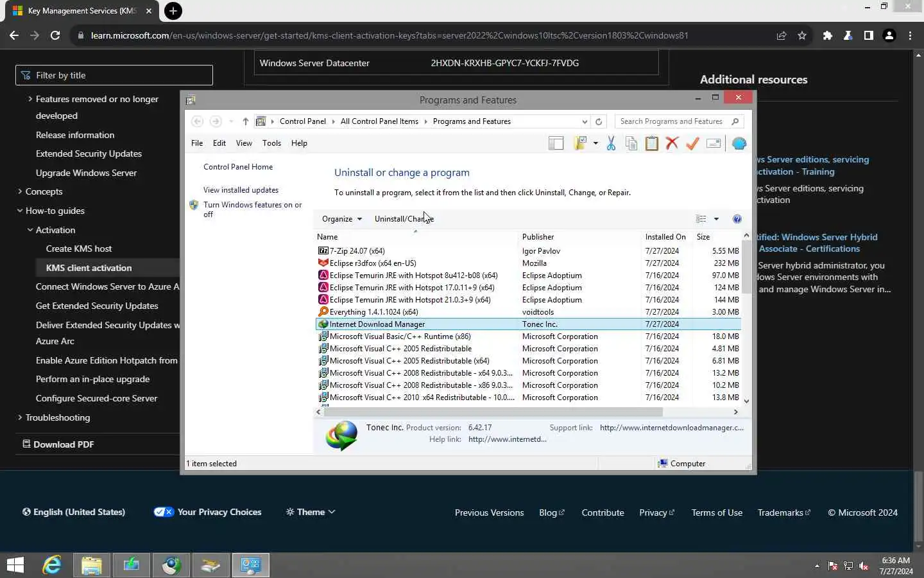Show hidden system tray icons
This screenshot has width=924, height=578.
click(817, 566)
